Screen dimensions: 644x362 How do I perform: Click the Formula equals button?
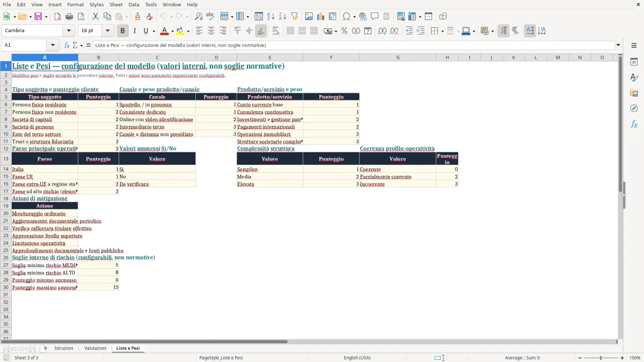pos(89,45)
